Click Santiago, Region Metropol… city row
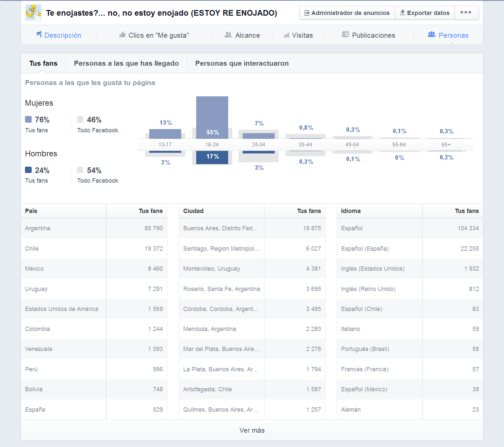 pos(252,249)
